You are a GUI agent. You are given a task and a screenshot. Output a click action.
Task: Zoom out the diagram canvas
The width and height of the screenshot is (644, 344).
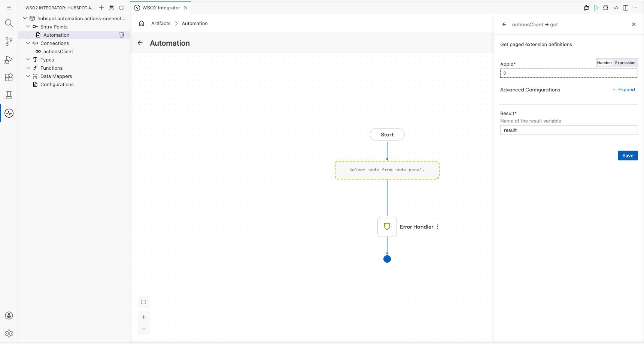pyautogui.click(x=144, y=329)
